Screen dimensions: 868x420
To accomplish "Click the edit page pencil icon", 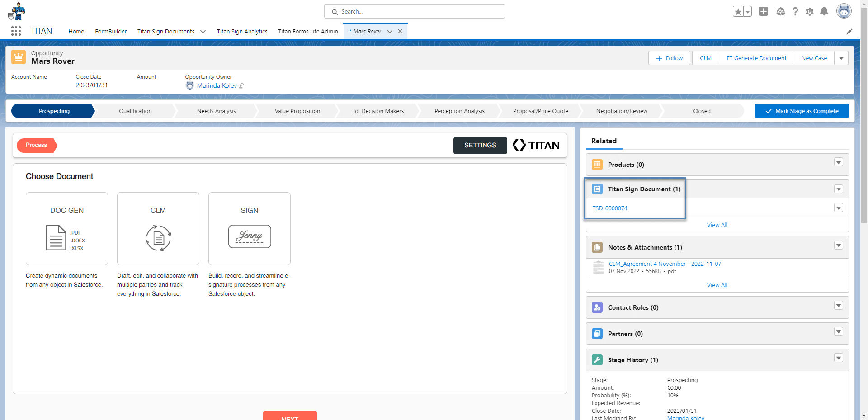I will tap(849, 31).
